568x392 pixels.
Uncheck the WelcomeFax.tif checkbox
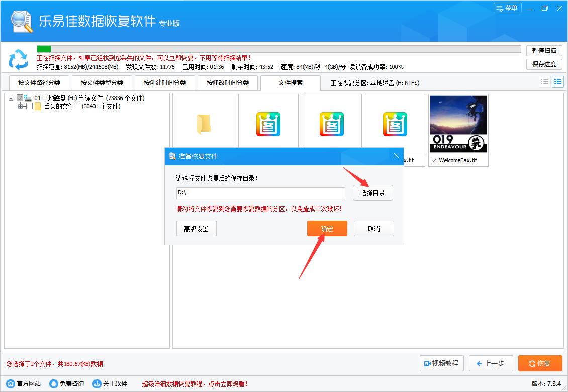click(x=433, y=160)
